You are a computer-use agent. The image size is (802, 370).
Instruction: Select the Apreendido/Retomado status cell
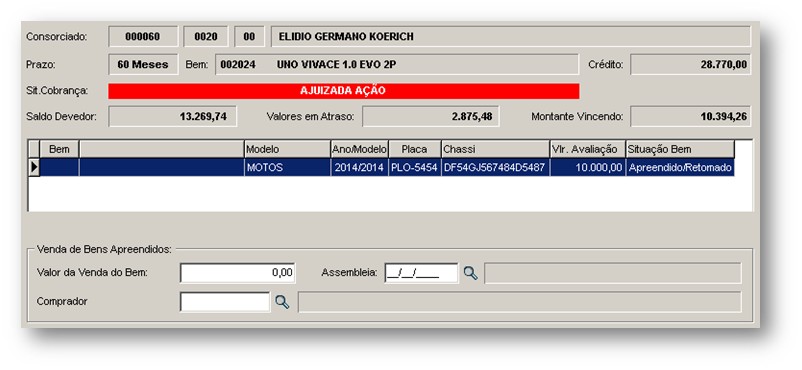point(680,167)
